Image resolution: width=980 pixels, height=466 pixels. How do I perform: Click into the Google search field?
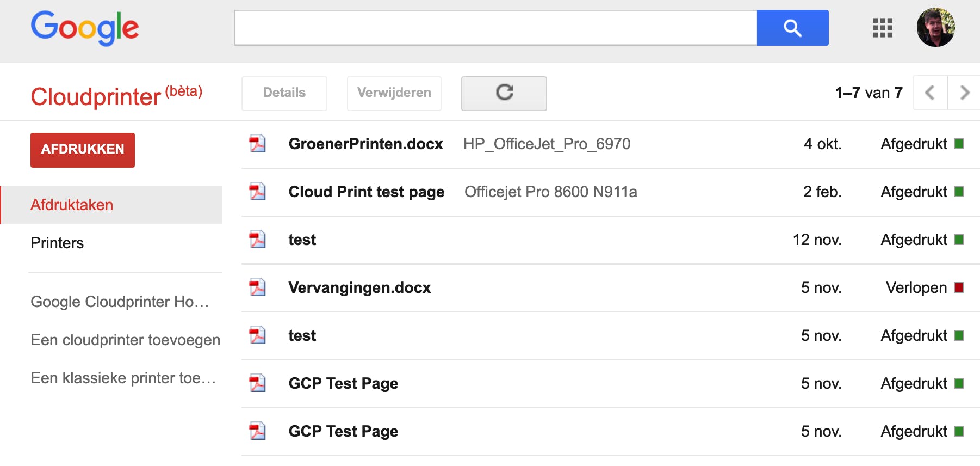point(495,28)
